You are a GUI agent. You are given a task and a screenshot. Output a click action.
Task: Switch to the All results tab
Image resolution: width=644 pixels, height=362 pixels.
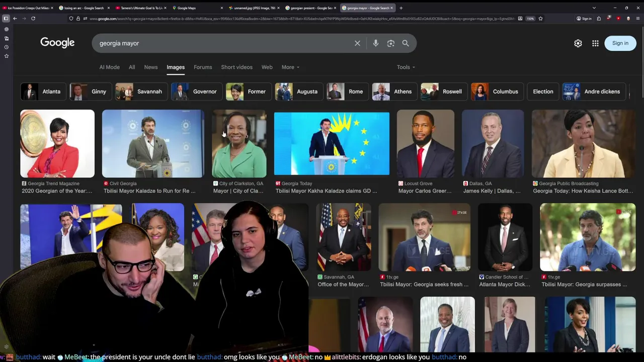(132, 67)
